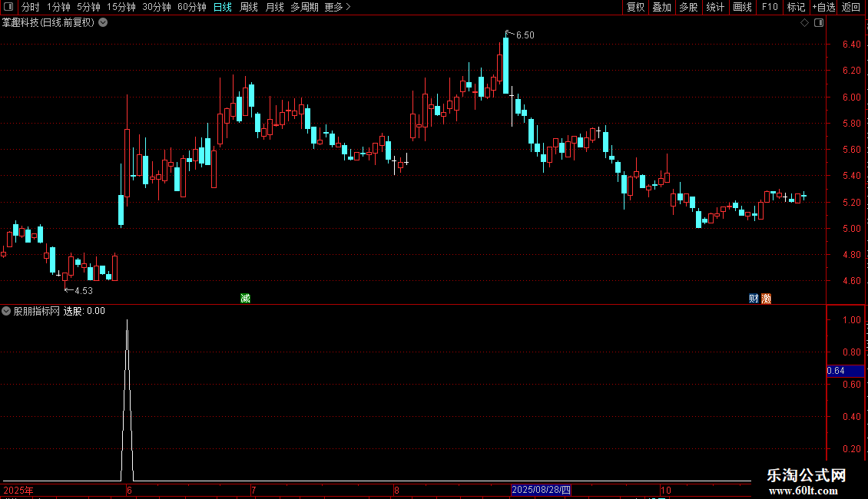
Task: Click the 叠加 overlay button
Action: [x=661, y=7]
